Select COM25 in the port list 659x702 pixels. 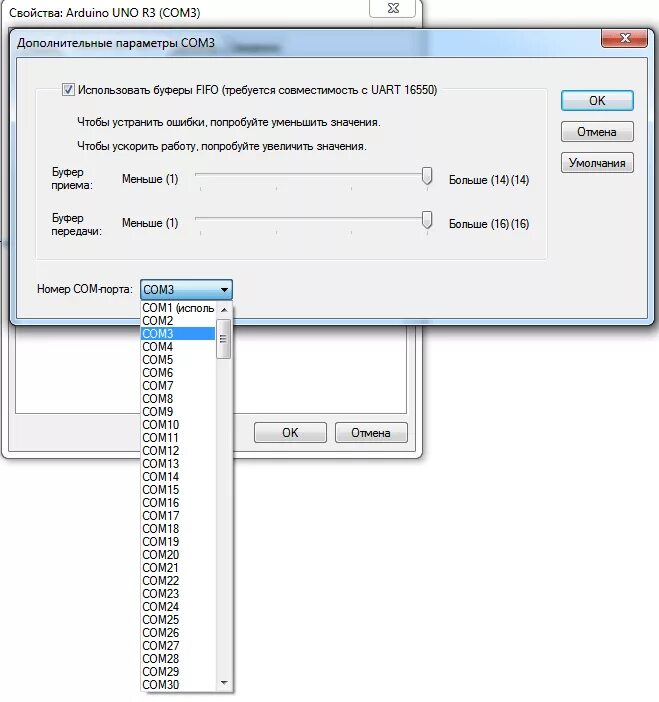click(178, 620)
